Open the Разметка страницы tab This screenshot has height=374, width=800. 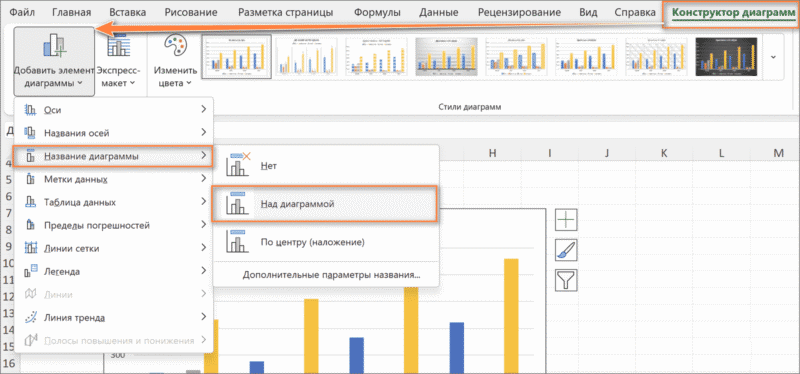[x=286, y=12]
